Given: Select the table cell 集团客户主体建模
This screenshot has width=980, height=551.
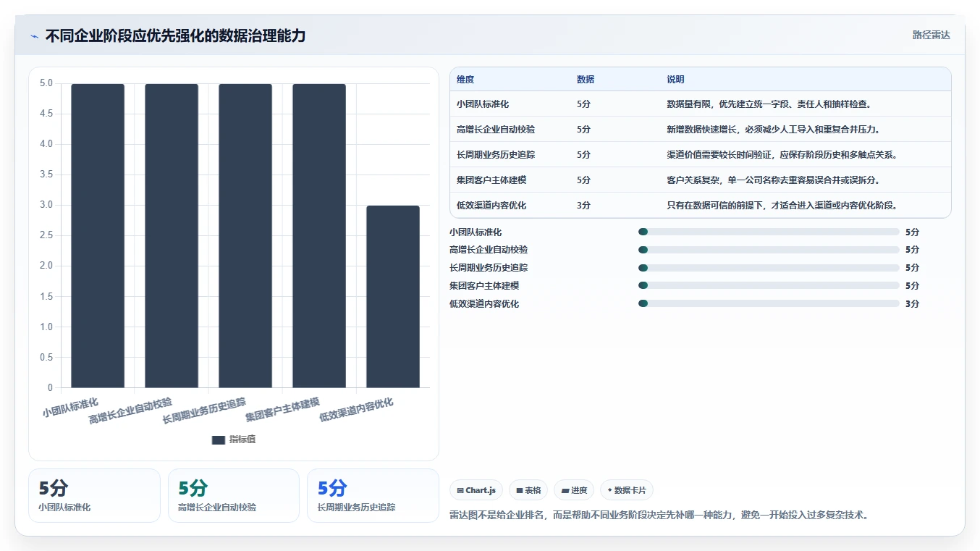Looking at the screenshot, I should click(491, 180).
